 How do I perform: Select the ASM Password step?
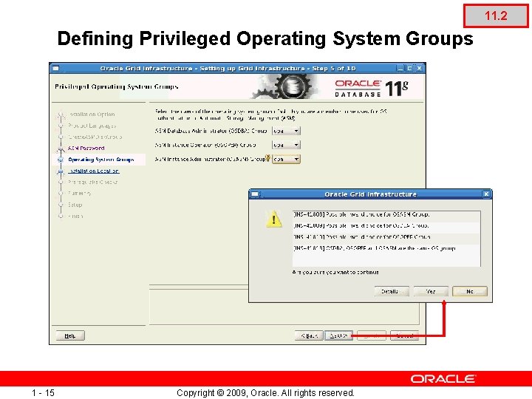click(x=86, y=149)
